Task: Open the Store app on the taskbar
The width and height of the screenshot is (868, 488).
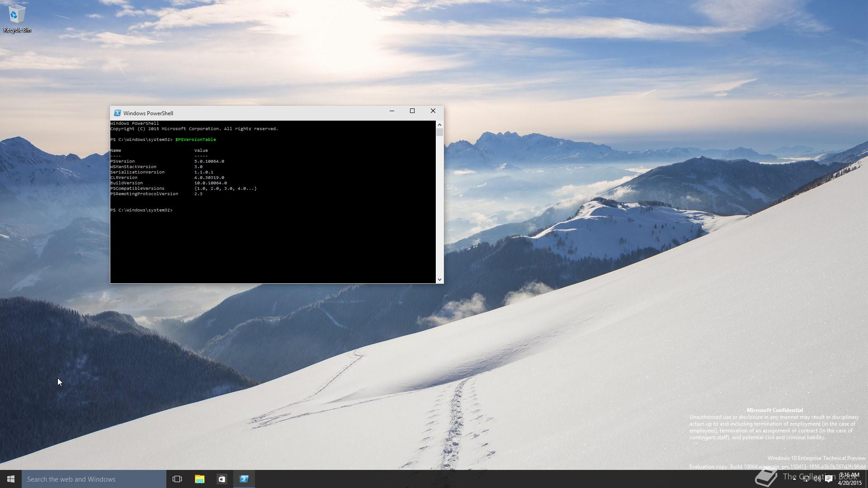Action: [222, 479]
